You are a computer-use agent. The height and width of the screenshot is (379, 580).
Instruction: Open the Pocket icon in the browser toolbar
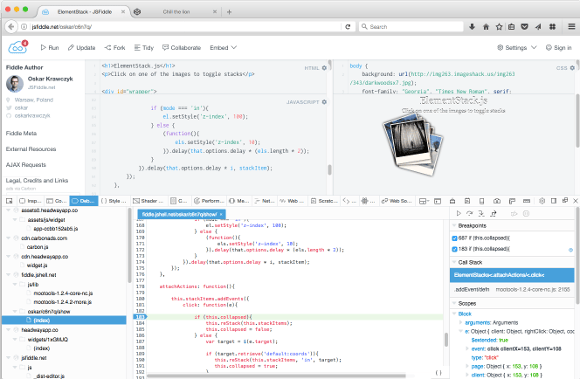[x=525, y=27]
